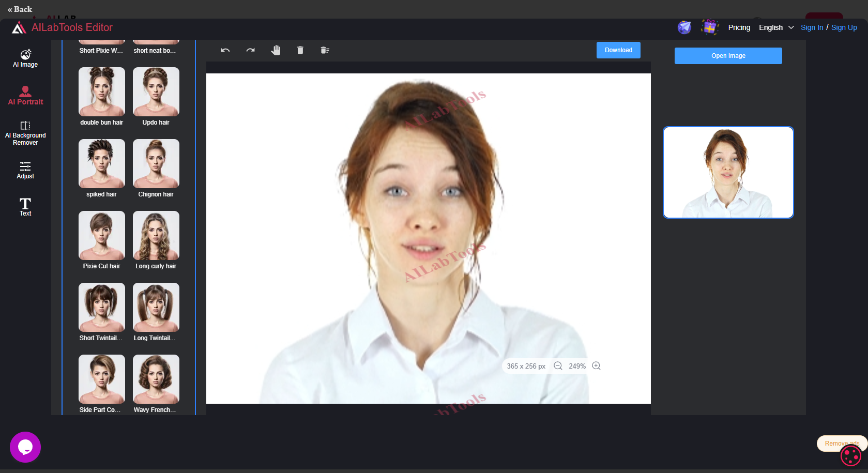Click the Open Image button

point(728,56)
